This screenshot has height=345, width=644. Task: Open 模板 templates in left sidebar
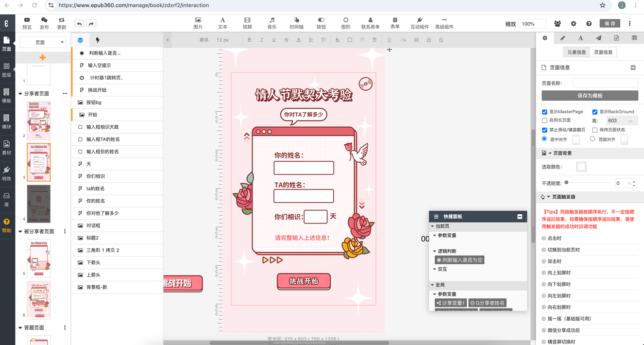(6, 96)
